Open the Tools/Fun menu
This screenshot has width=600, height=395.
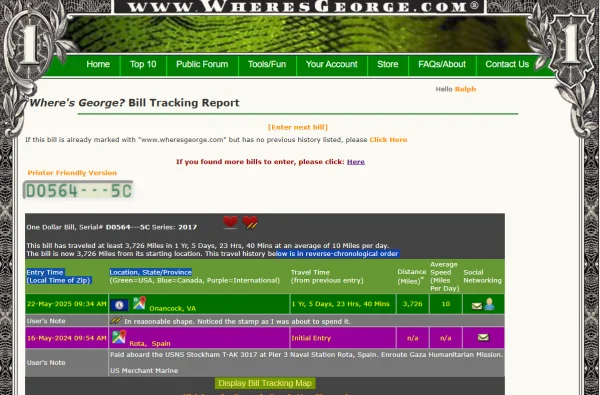267,64
